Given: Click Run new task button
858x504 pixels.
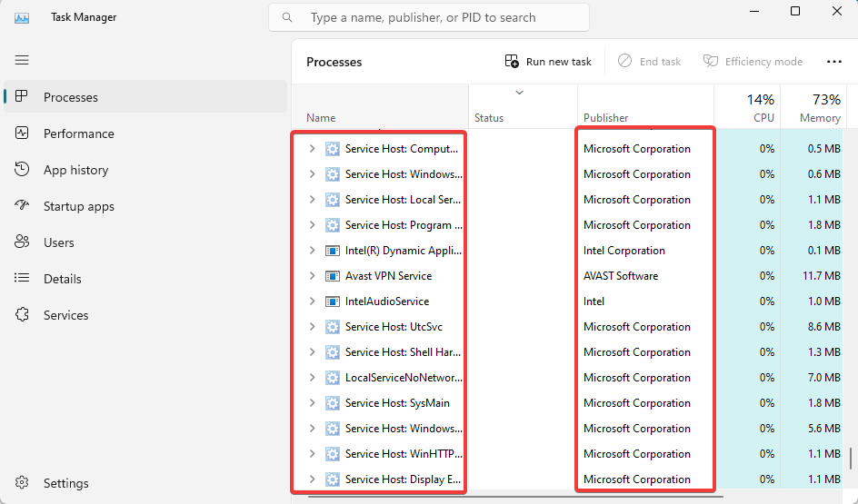Looking at the screenshot, I should coord(548,62).
